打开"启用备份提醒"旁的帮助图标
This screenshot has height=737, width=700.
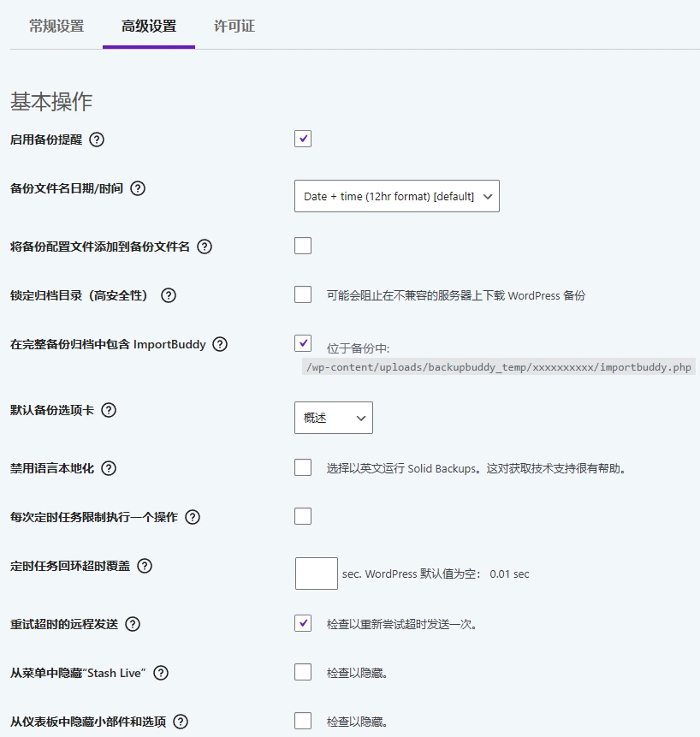point(95,140)
